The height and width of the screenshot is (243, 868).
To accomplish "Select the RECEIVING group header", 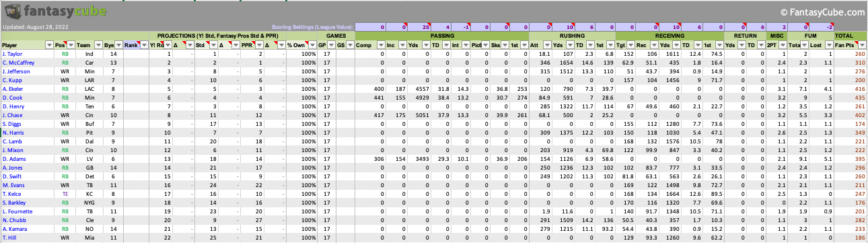I will point(670,35).
